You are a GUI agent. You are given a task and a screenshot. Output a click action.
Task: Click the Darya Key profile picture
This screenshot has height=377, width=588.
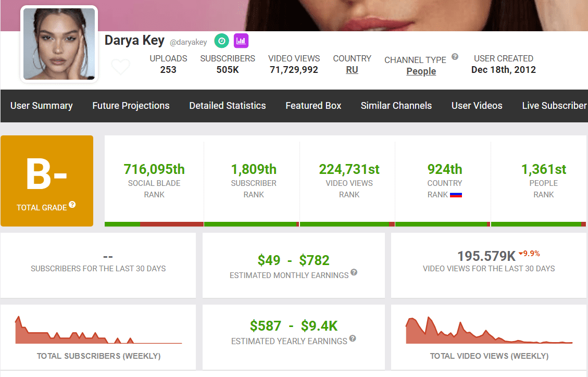59,44
